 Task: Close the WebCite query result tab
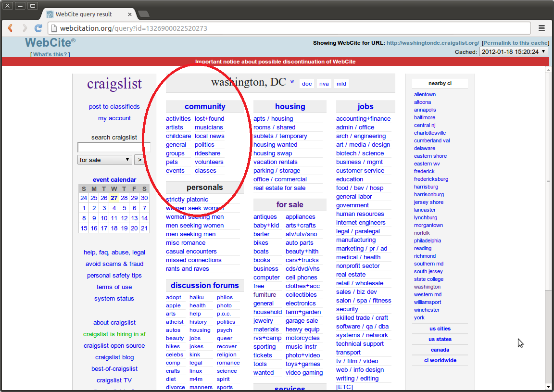point(130,14)
